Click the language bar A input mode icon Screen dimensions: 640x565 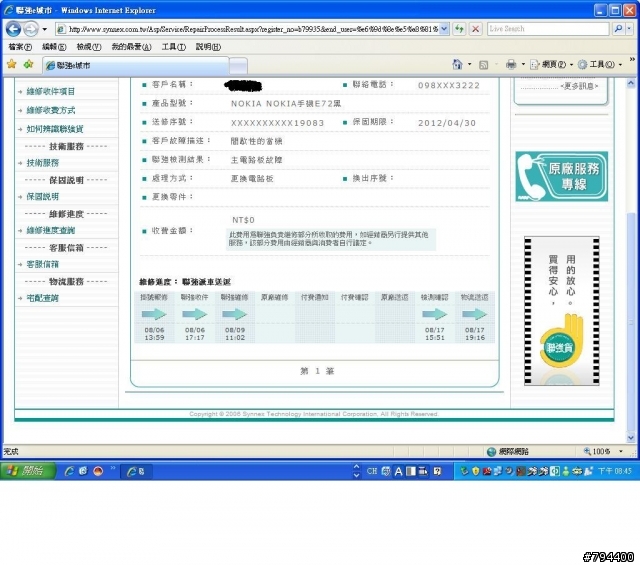398,472
